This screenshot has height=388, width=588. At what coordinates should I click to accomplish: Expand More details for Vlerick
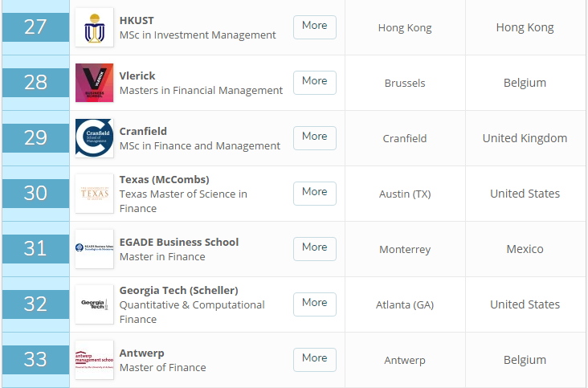tap(314, 82)
